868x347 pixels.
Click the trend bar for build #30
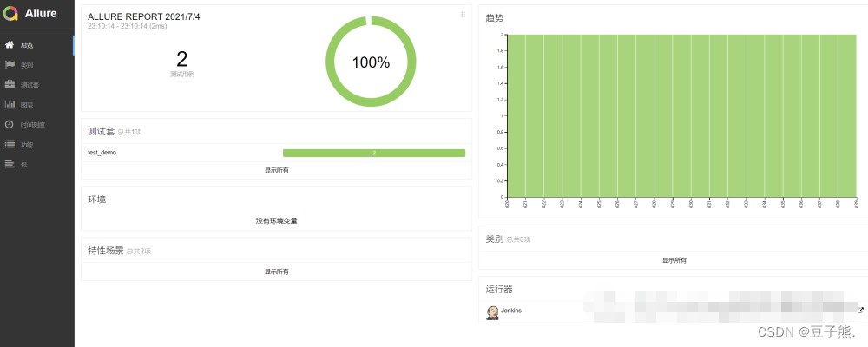point(700,115)
